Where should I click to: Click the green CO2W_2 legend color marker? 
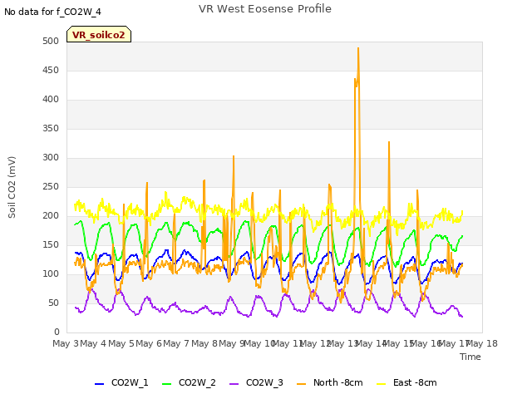point(166,384)
